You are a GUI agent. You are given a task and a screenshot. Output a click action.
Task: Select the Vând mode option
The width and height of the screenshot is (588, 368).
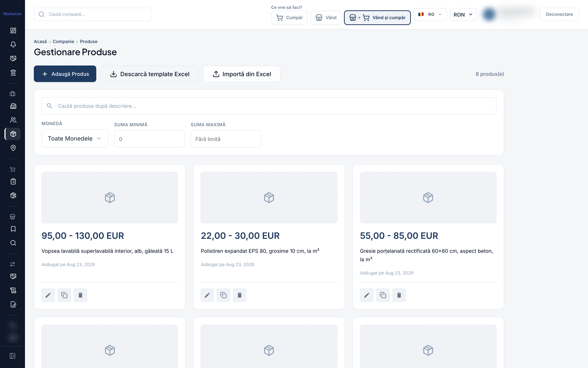click(326, 18)
